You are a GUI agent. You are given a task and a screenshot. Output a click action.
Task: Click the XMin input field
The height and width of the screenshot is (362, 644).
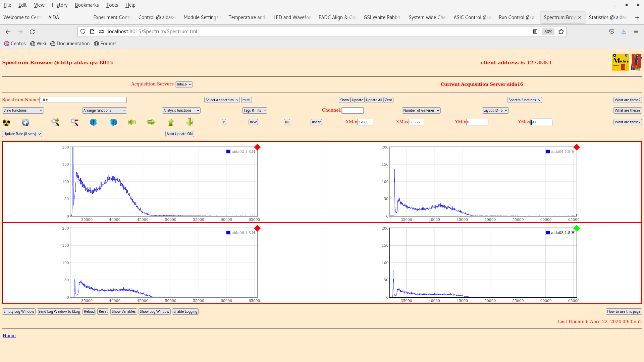(365, 122)
